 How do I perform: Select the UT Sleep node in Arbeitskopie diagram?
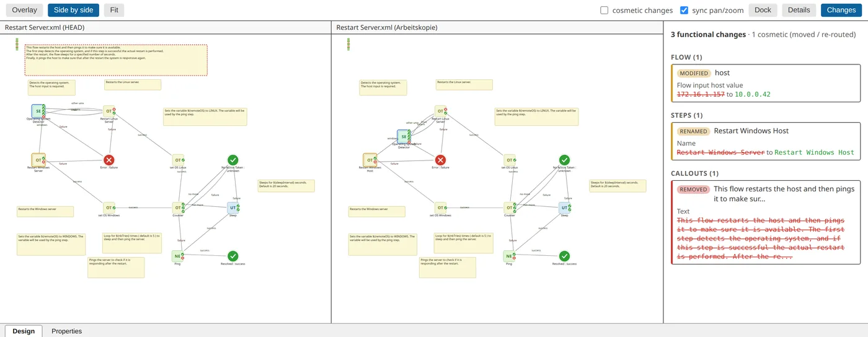[x=564, y=208]
